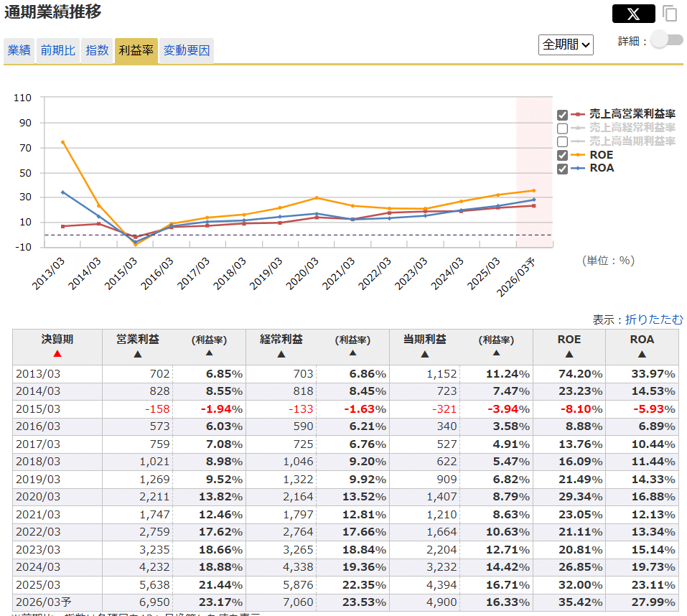Click net profit value 4,394
The height and width of the screenshot is (616, 687).
tap(441, 585)
